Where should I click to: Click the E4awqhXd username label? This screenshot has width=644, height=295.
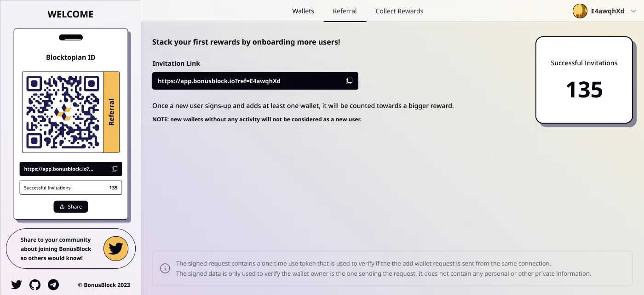608,11
